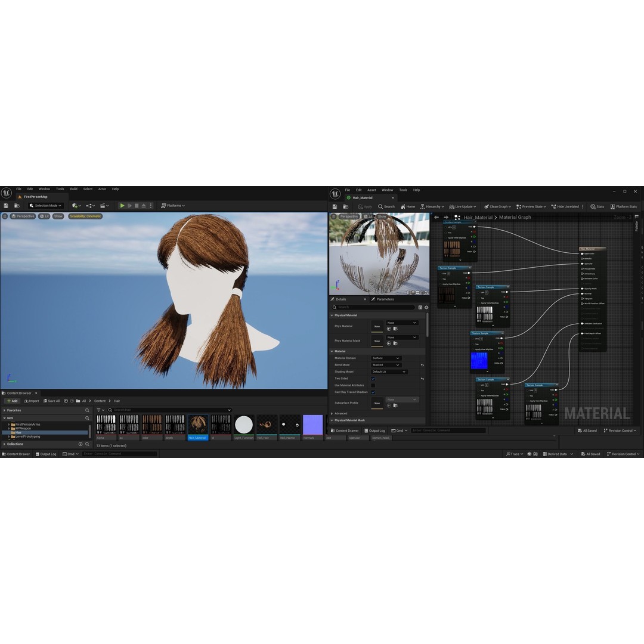The width and height of the screenshot is (644, 644).
Task: Open the Build menu in the menu bar
Action: pyautogui.click(x=73, y=188)
